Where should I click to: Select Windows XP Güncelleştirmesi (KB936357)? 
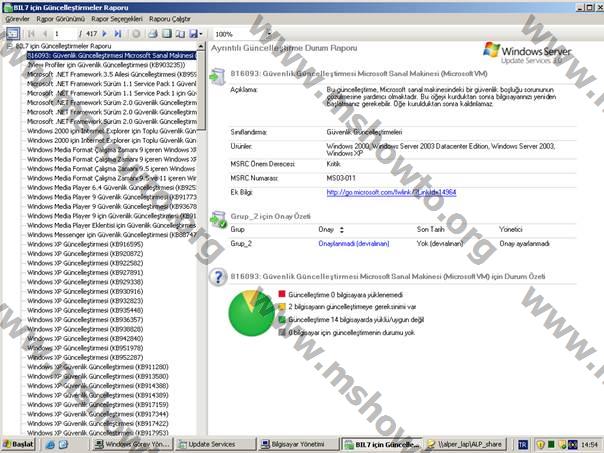(x=85, y=320)
